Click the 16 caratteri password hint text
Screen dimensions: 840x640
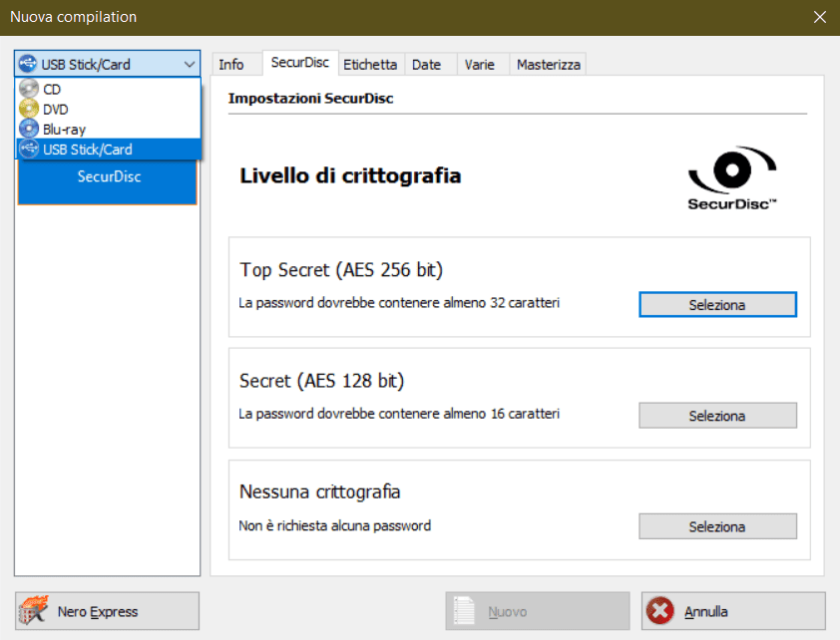[399, 414]
